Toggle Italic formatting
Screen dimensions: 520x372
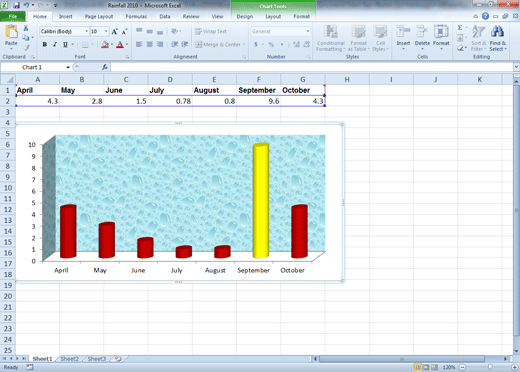click(x=55, y=44)
